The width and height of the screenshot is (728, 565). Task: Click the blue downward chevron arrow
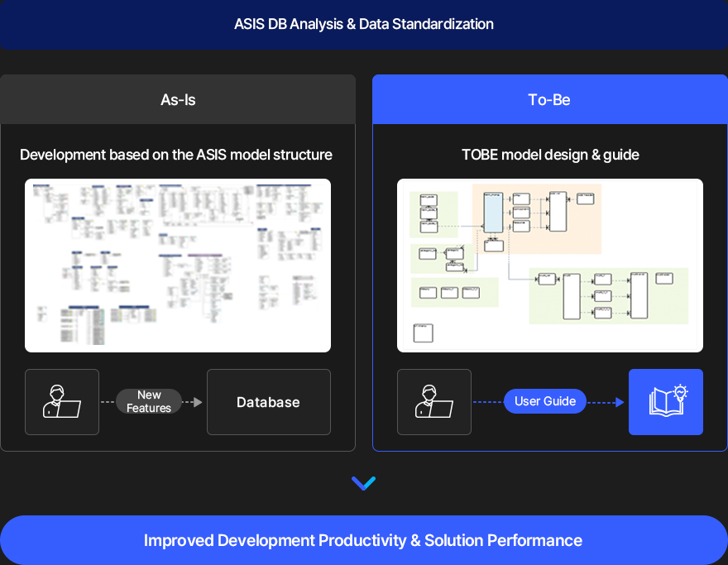[363, 483]
